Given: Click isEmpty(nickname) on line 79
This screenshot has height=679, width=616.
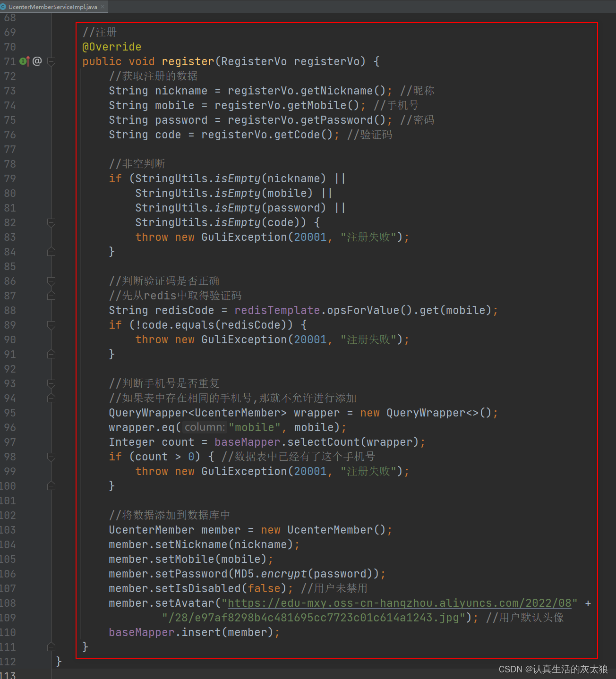Looking at the screenshot, I should coord(270,178).
